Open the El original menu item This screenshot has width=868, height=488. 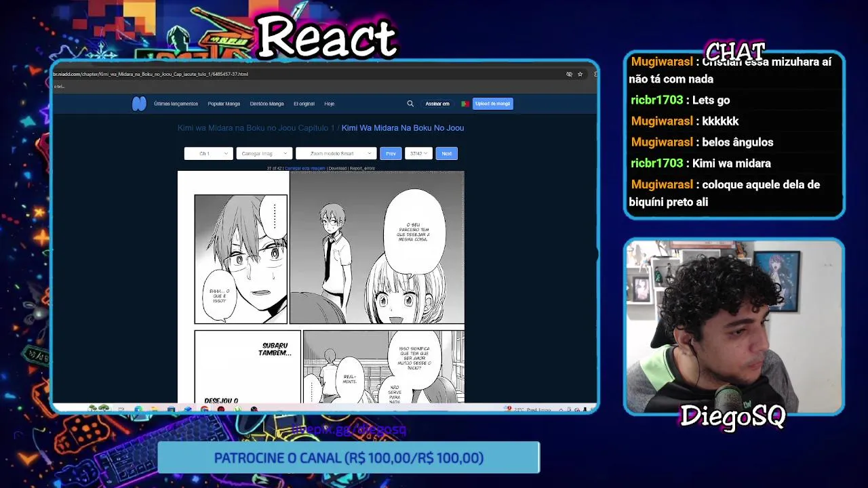click(x=304, y=104)
